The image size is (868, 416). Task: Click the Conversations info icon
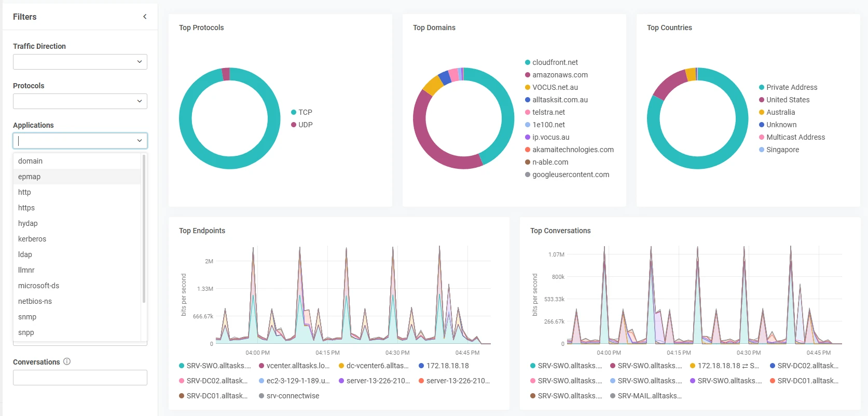pyautogui.click(x=67, y=361)
